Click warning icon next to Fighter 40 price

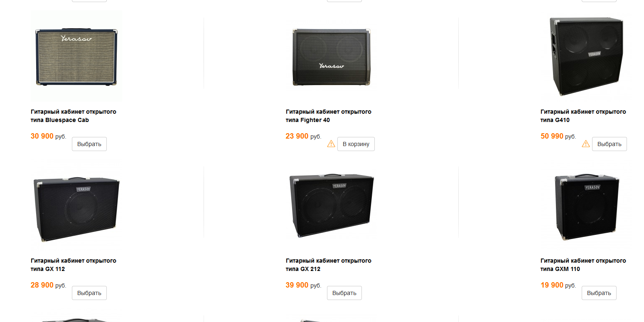(x=331, y=144)
